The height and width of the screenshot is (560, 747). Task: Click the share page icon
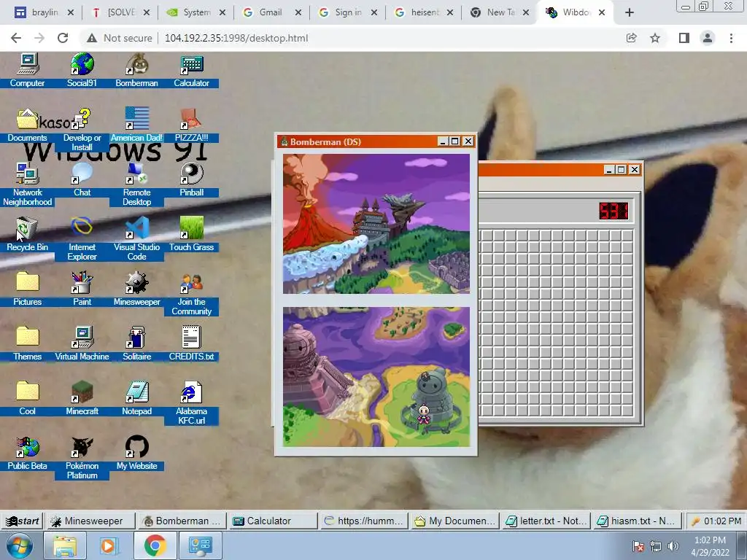tap(631, 38)
